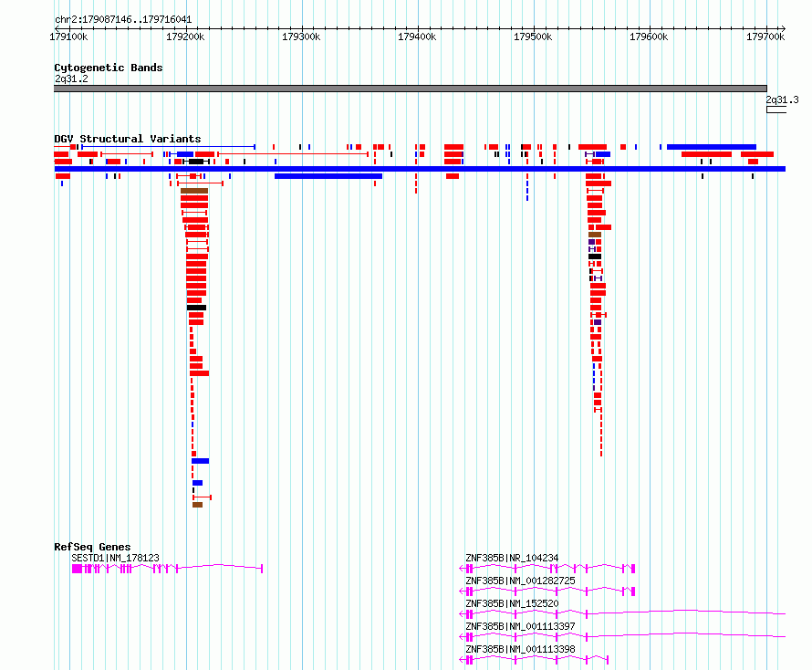Viewport: 812px width, 670px height.
Task: Select blue variant bar between 179300k and 179370k
Action: click(x=328, y=176)
